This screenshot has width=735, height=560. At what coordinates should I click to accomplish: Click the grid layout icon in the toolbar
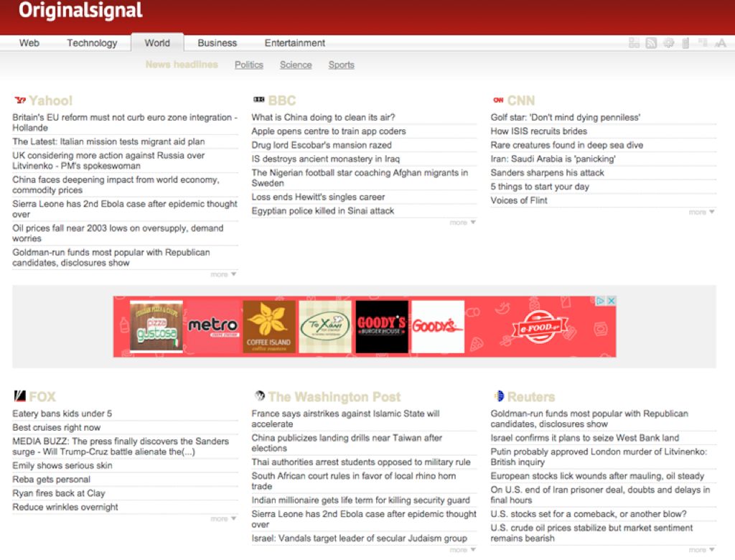coord(634,43)
